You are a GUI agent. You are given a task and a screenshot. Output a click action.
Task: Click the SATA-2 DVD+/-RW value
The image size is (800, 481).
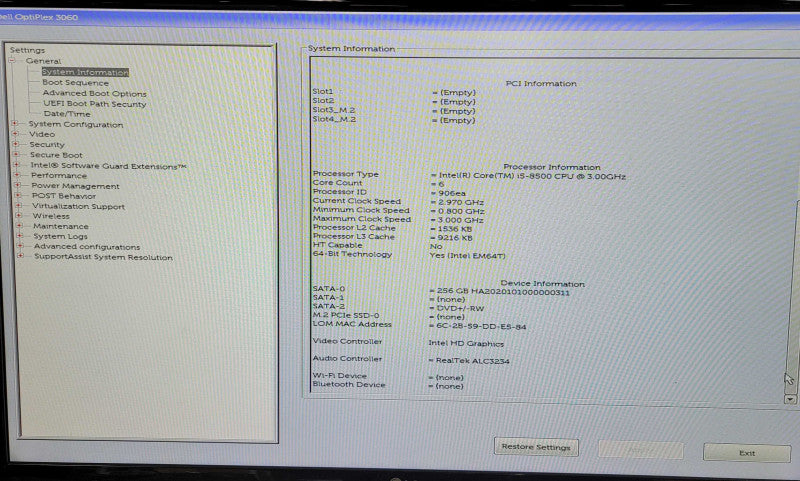pos(460,309)
